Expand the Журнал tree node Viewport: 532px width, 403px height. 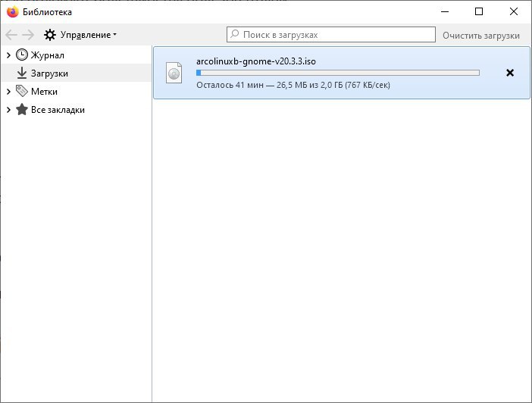point(8,55)
